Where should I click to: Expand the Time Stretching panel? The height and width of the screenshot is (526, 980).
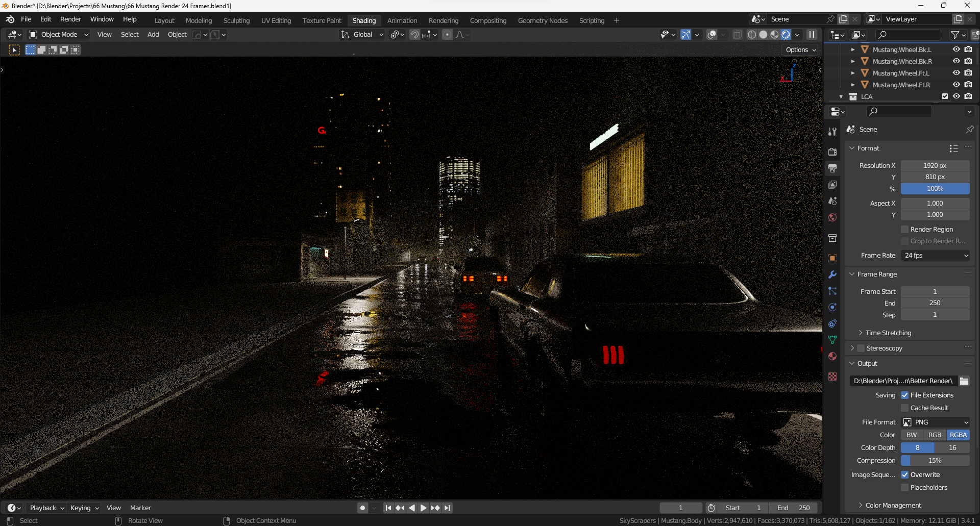(888, 333)
